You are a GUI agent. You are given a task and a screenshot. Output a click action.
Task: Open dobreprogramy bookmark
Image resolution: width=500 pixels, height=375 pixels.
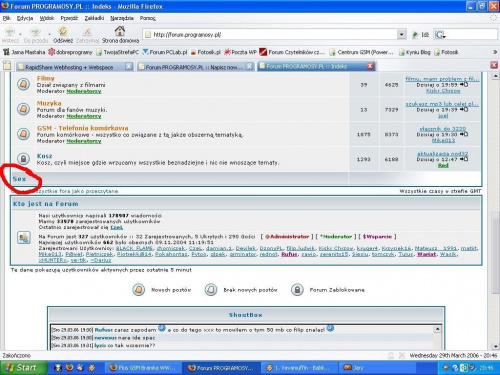coord(70,52)
